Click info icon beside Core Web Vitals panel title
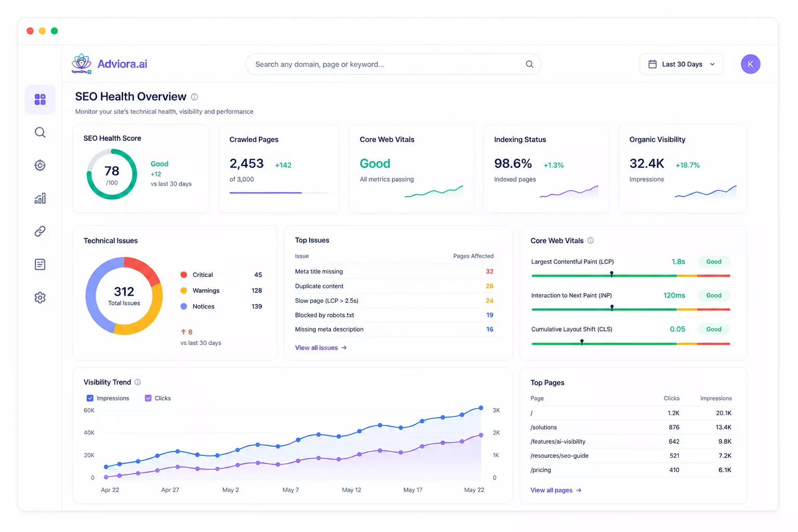 (x=590, y=241)
